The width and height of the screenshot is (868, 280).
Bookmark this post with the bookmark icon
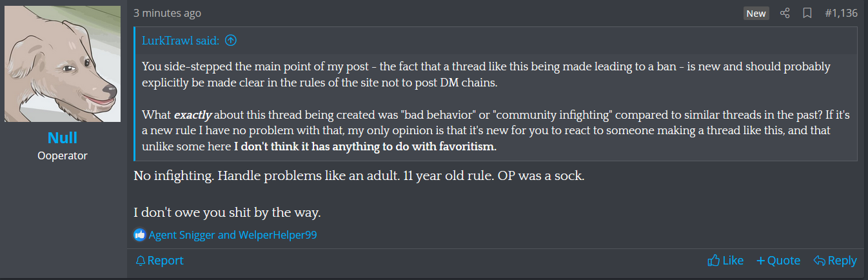click(x=807, y=14)
